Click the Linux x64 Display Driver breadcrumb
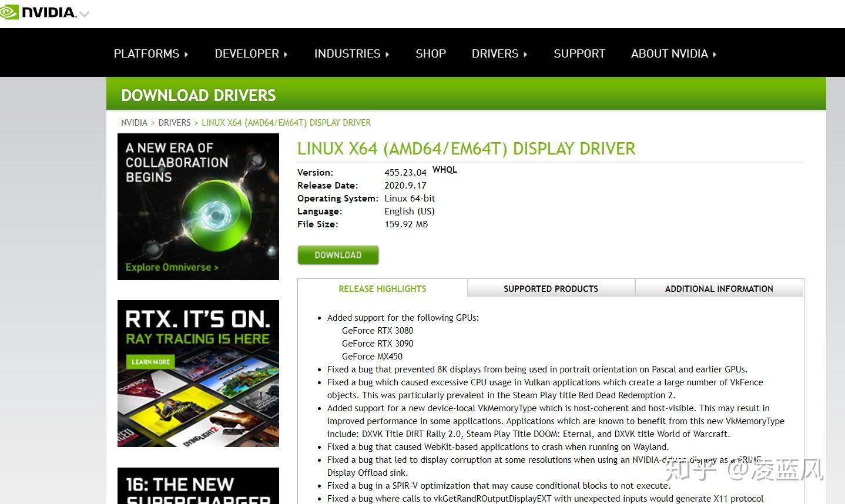The width and height of the screenshot is (845, 504). pyautogui.click(x=286, y=123)
